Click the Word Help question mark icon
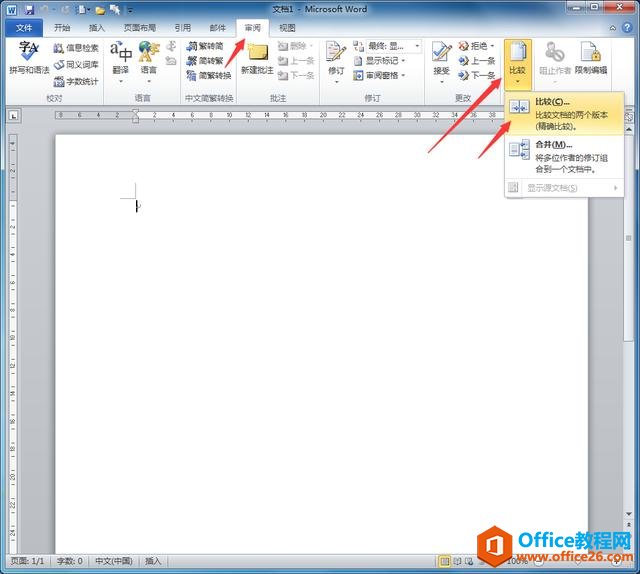Screen dimensions: 640x574 point(627,27)
